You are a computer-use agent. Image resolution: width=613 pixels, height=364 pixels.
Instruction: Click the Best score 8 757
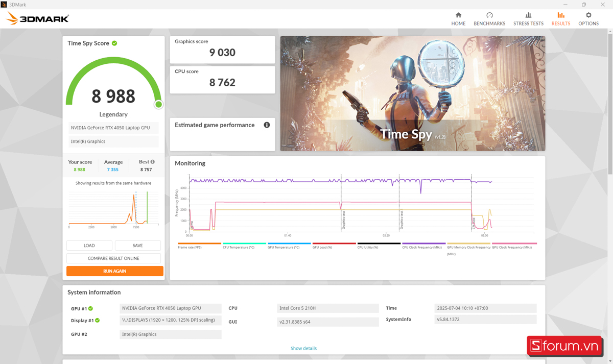point(146,169)
